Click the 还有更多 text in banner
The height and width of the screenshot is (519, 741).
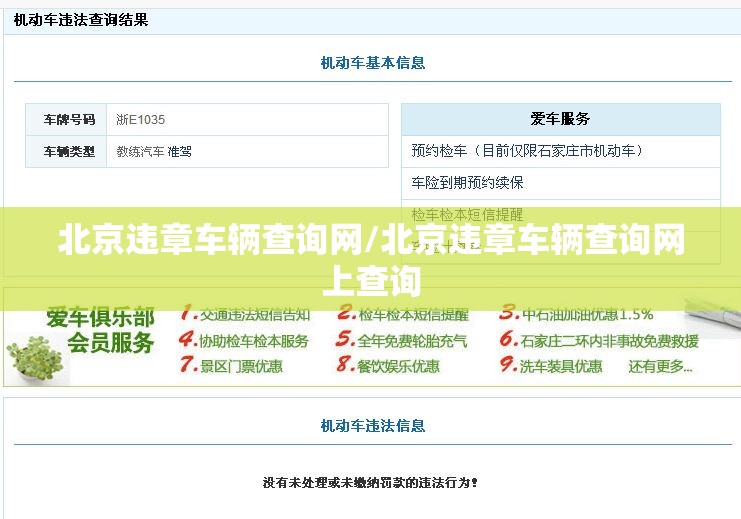point(660,366)
